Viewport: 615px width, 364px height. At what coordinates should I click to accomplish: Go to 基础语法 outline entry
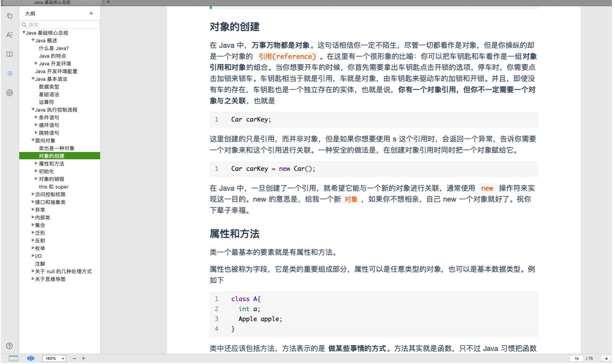[x=49, y=94]
